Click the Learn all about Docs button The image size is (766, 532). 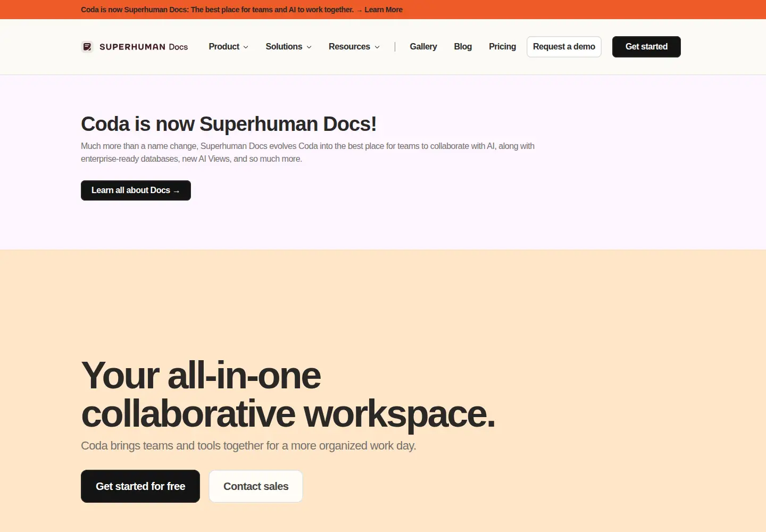coord(136,190)
